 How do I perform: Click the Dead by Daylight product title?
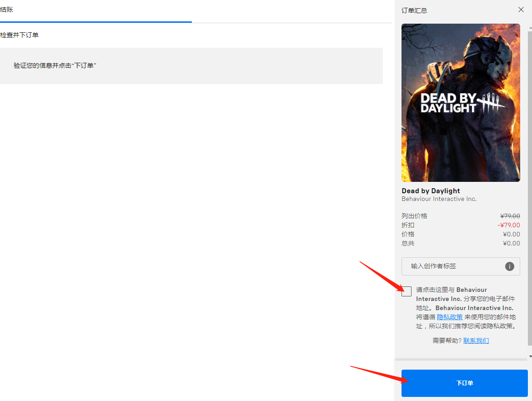click(431, 191)
